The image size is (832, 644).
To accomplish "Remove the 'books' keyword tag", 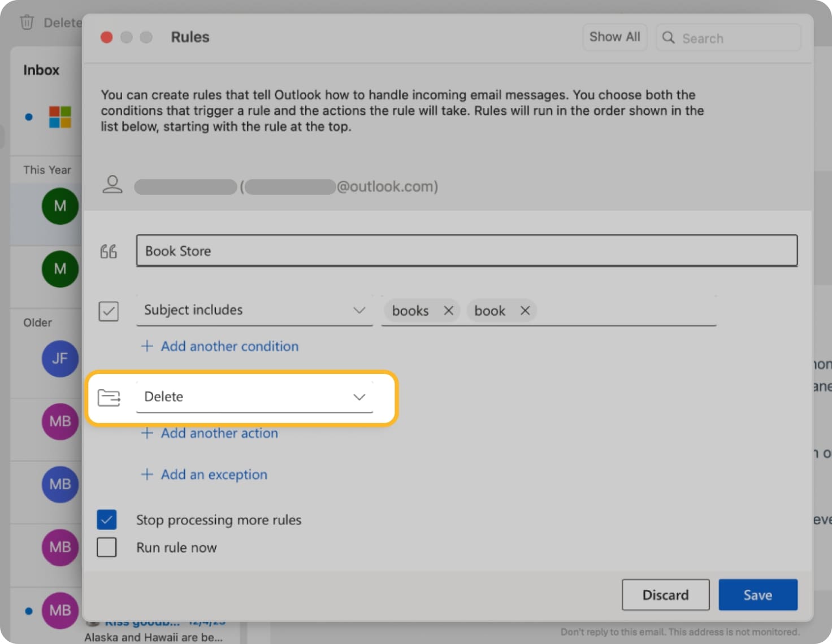I will pyautogui.click(x=448, y=310).
